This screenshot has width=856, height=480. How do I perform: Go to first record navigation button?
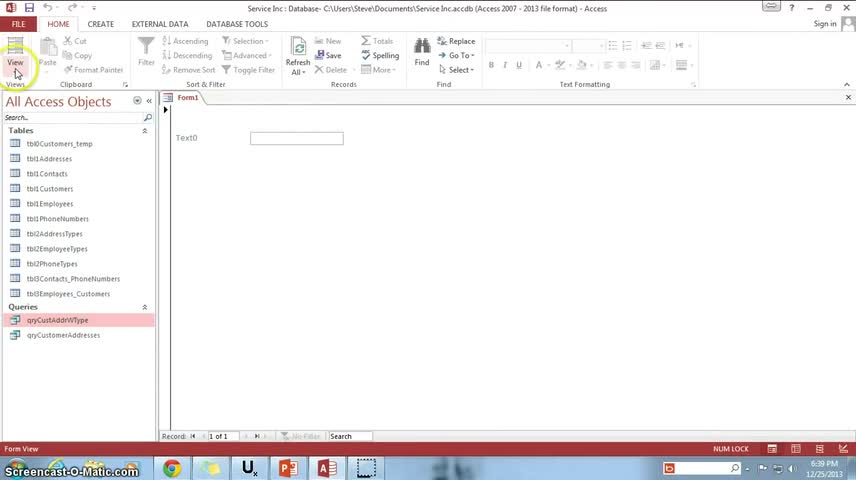pyautogui.click(x=193, y=436)
